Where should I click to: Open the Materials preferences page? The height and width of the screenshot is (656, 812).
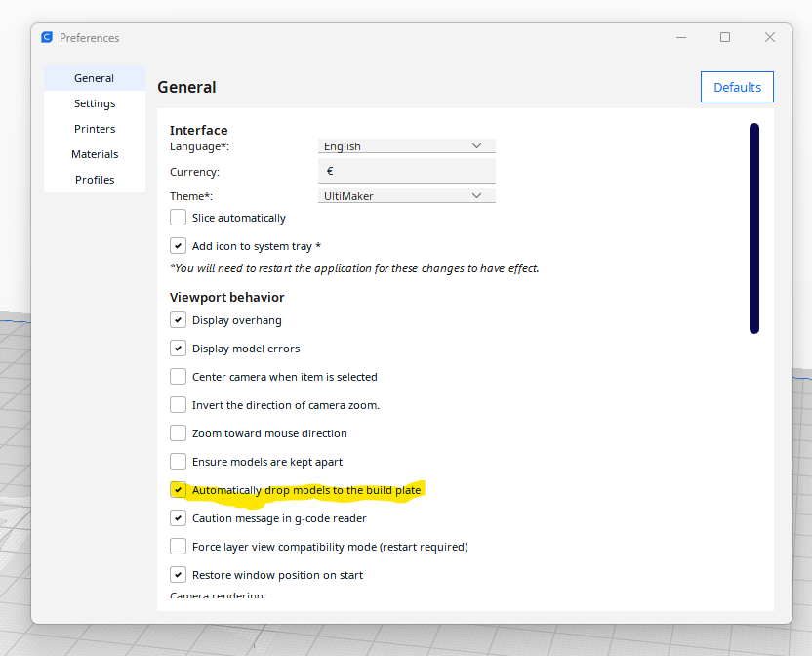(x=94, y=153)
